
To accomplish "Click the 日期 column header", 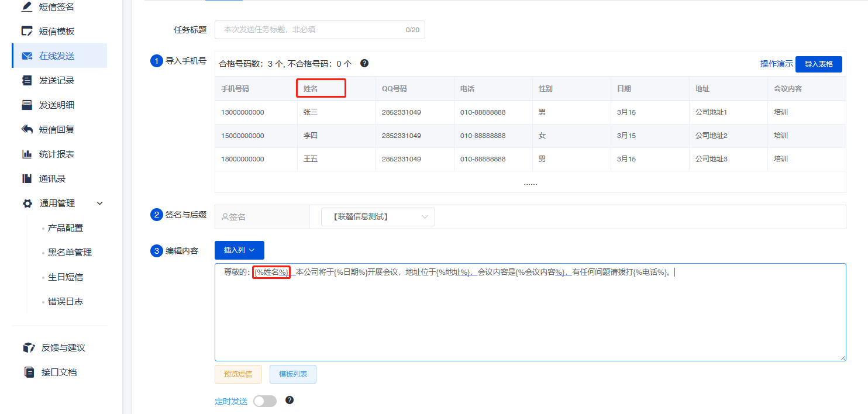I will click(650, 89).
